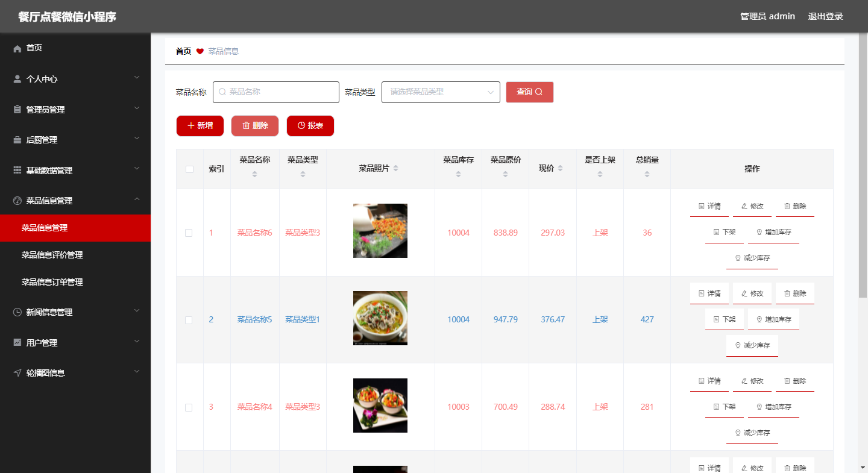Open 菜品信息评价管理 submenu item
The width and height of the screenshot is (868, 473).
[75, 255]
